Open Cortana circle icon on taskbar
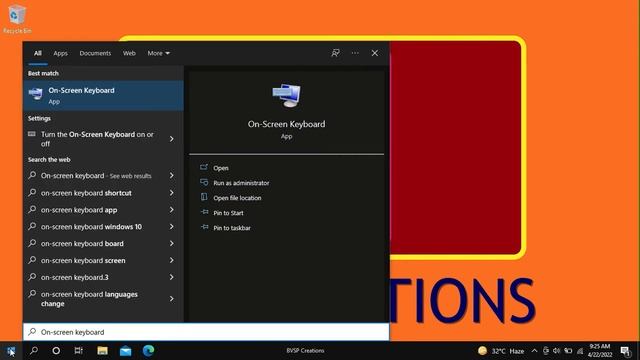The image size is (640, 360). pos(56,351)
